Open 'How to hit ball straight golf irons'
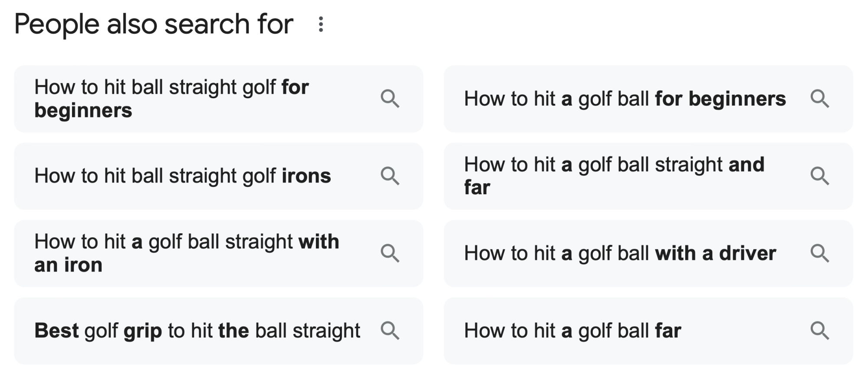The height and width of the screenshot is (378, 868). coord(218,176)
